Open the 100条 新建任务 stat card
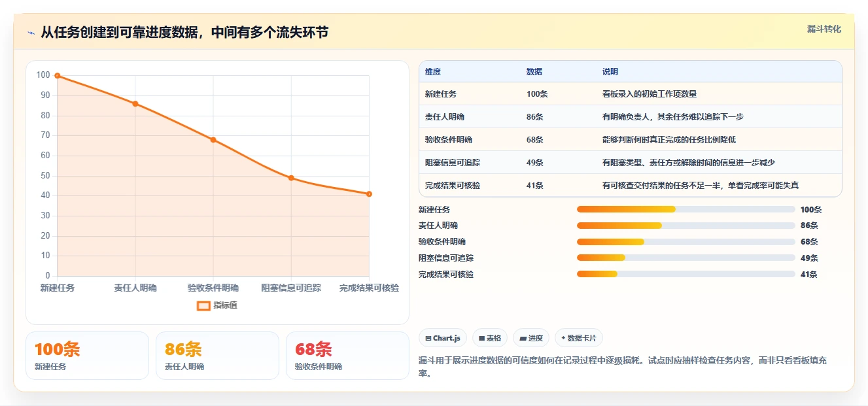Image resolution: width=868 pixels, height=406 pixels. pyautogui.click(x=87, y=356)
